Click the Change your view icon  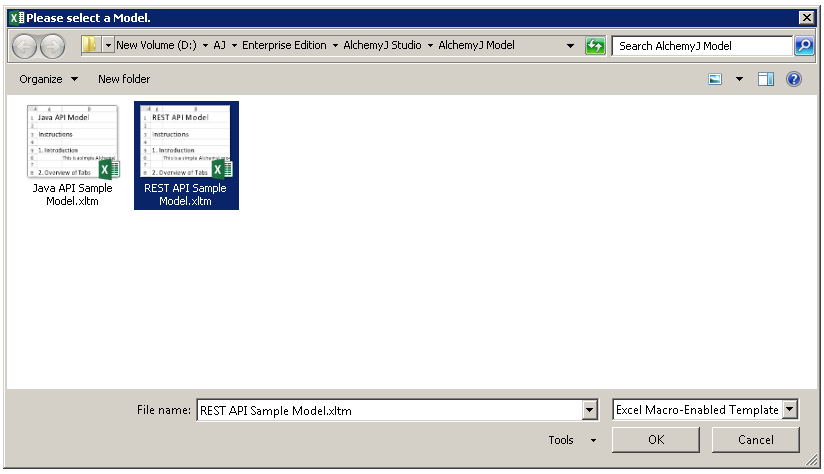[x=716, y=79]
